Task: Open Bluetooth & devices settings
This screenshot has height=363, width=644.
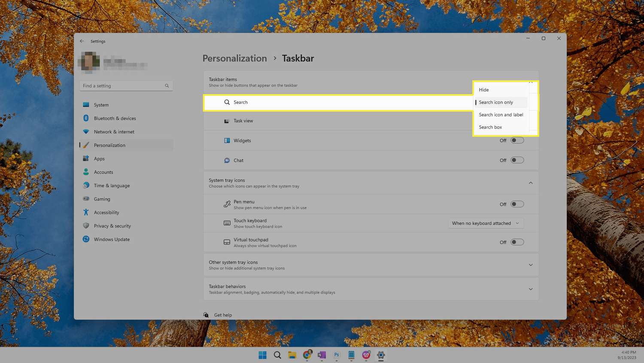Action: coord(115,118)
